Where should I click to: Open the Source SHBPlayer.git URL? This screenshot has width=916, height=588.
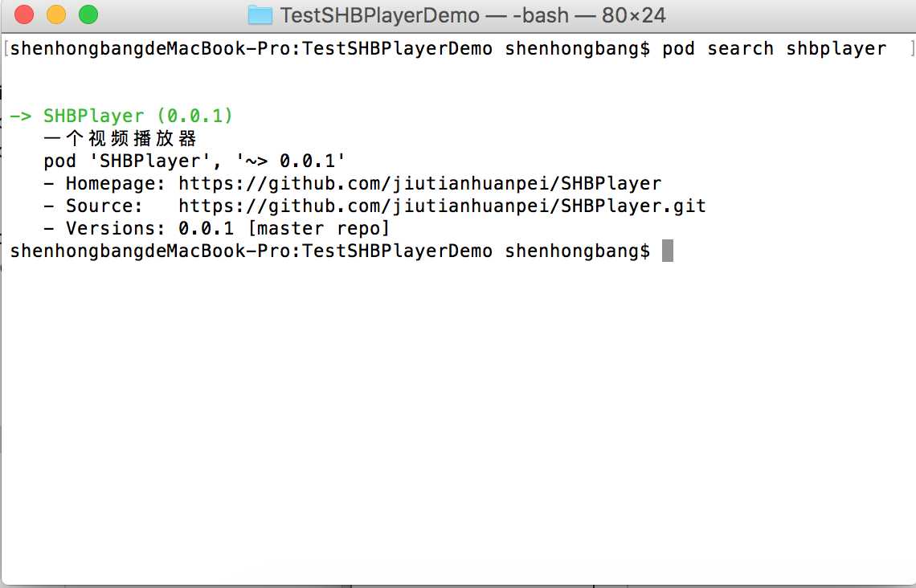pos(442,206)
